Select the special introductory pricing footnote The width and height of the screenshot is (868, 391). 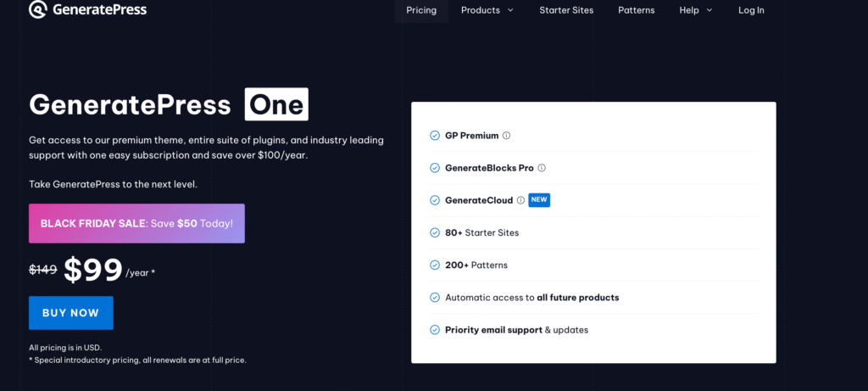pyautogui.click(x=137, y=360)
